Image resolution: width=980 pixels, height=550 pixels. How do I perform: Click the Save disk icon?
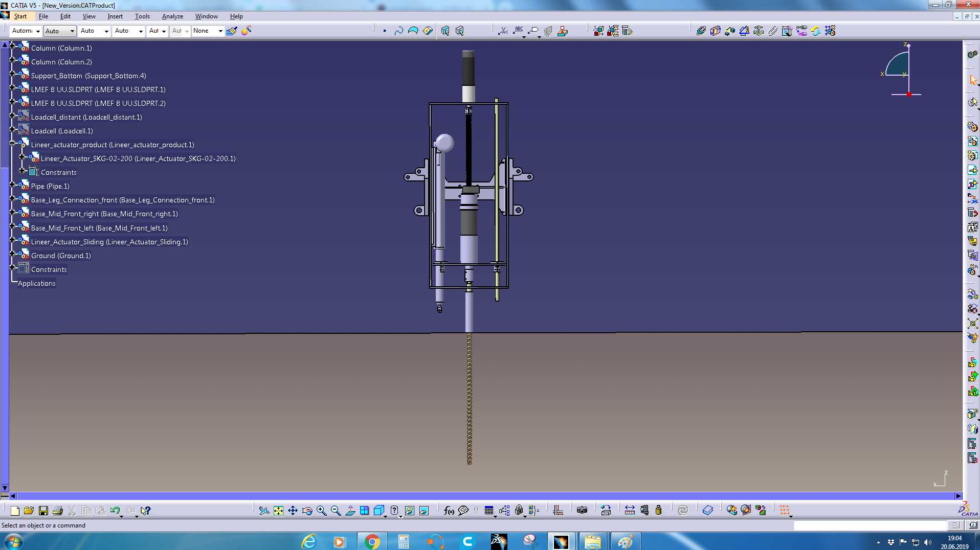click(x=43, y=510)
